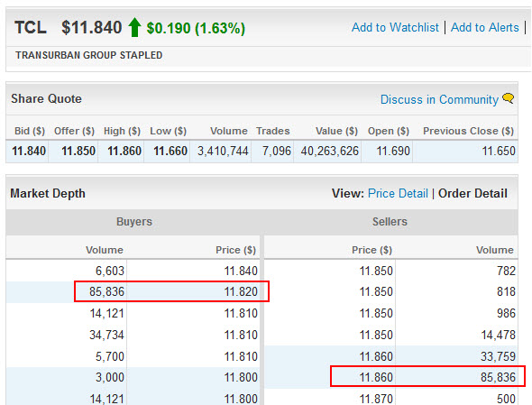Click the high value 11.860 in Share Quote
The image size is (532, 405).
click(124, 151)
